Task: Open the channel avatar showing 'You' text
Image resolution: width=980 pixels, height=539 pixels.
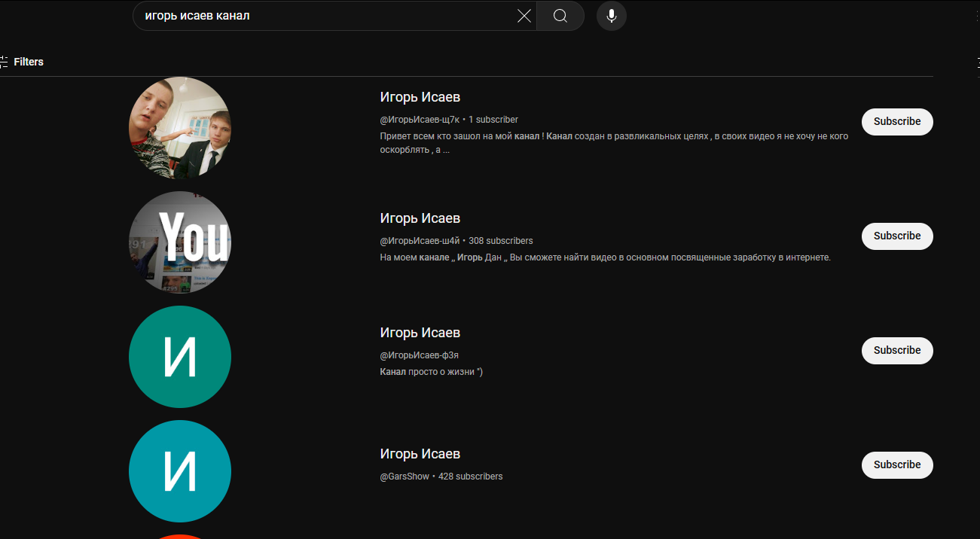Action: [x=180, y=242]
